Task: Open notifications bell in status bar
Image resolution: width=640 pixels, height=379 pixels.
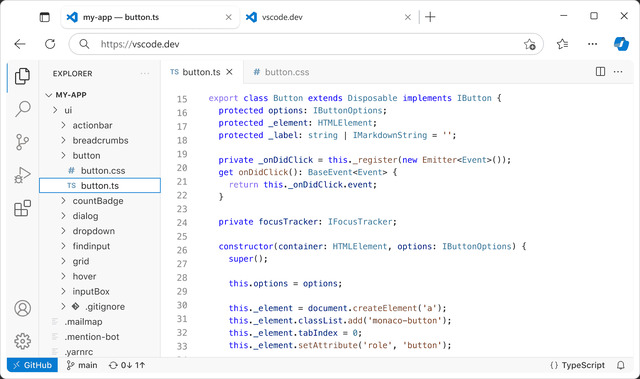Action: tap(620, 365)
